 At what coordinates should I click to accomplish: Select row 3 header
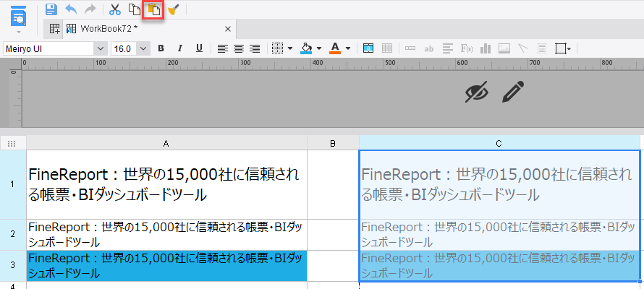(x=13, y=266)
